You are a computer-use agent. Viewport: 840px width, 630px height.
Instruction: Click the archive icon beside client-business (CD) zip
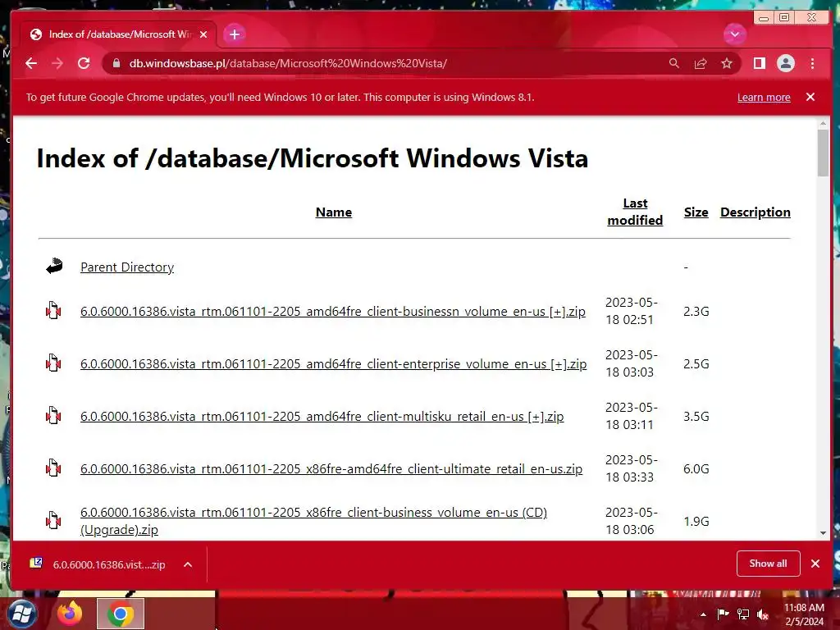53,520
